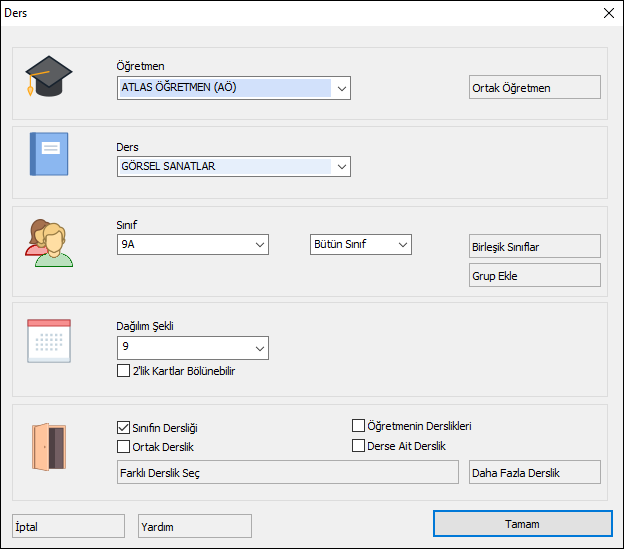Click the Dağılım Şekli label text
Image resolution: width=624 pixels, height=549 pixels.
tap(145, 326)
